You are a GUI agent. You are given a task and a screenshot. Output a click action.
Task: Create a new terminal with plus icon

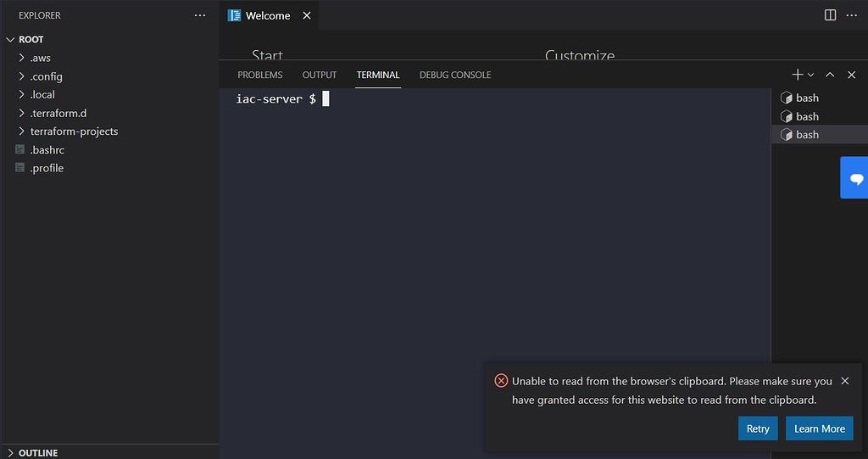click(x=797, y=75)
